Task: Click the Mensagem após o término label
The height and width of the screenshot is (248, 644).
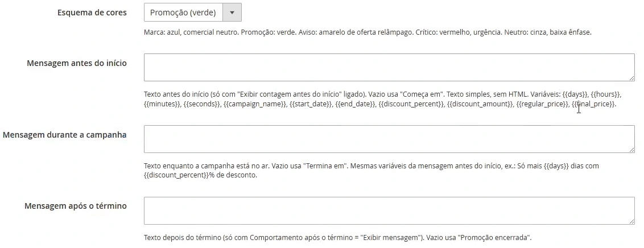Action: click(76, 206)
